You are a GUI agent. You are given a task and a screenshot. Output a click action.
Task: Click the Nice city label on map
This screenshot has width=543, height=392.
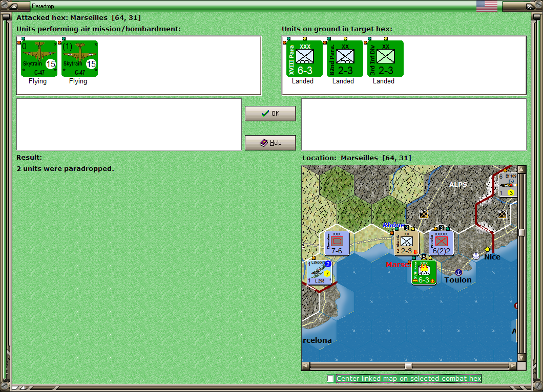(492, 257)
